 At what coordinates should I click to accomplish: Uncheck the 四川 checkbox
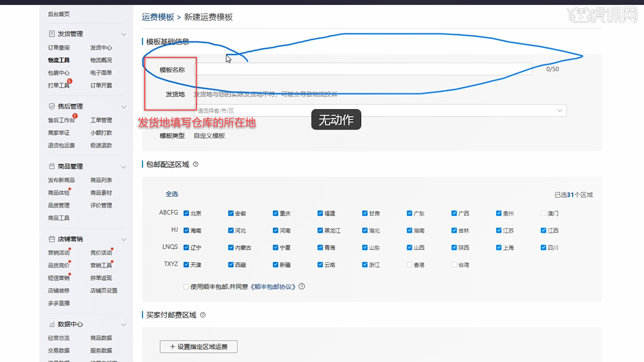coord(543,248)
